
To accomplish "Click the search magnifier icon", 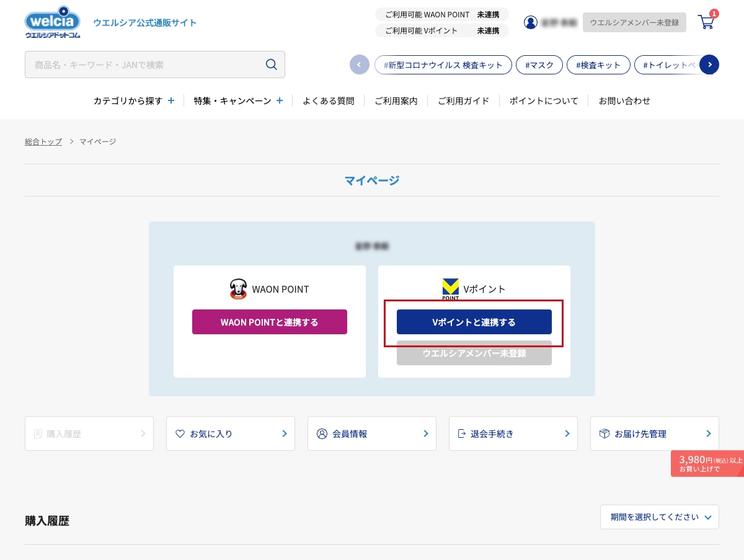I will coord(271,64).
